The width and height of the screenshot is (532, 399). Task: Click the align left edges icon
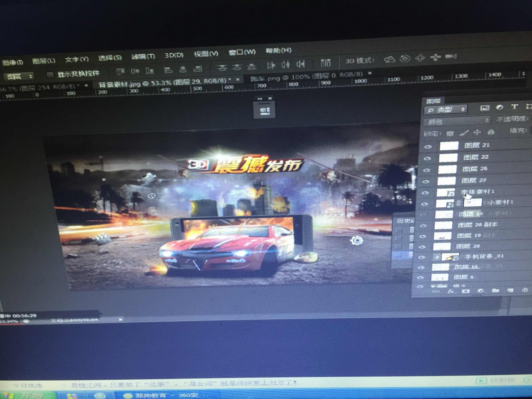point(168,70)
